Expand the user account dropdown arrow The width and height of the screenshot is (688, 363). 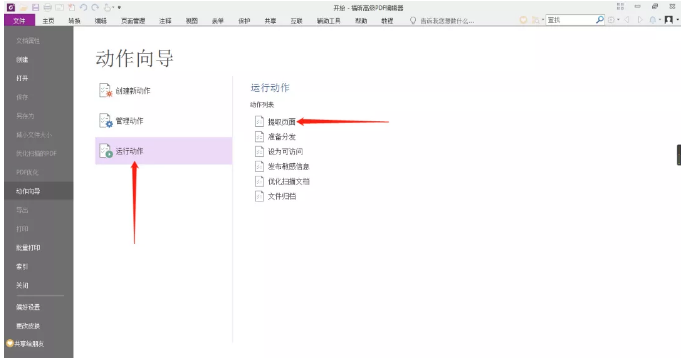(x=677, y=20)
